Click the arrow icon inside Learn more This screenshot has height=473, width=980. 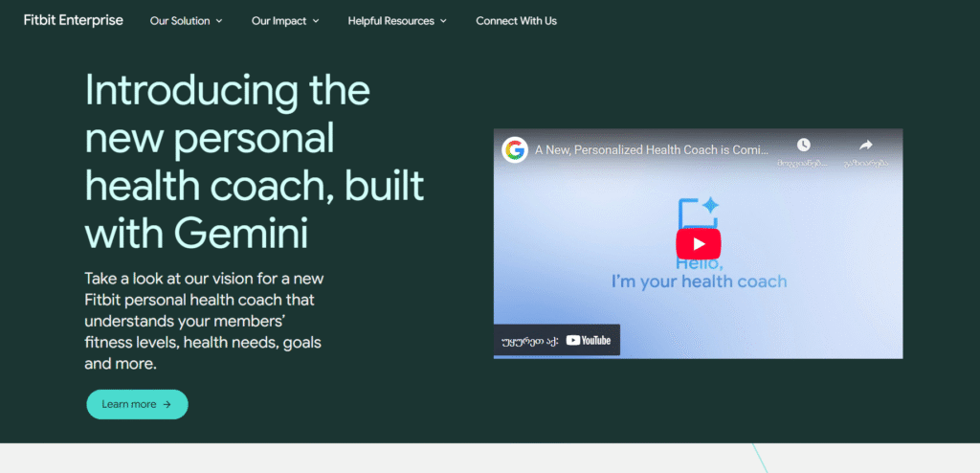(x=167, y=404)
